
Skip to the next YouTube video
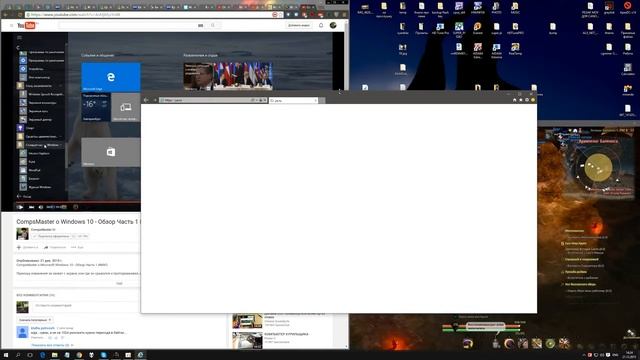pos(31,207)
